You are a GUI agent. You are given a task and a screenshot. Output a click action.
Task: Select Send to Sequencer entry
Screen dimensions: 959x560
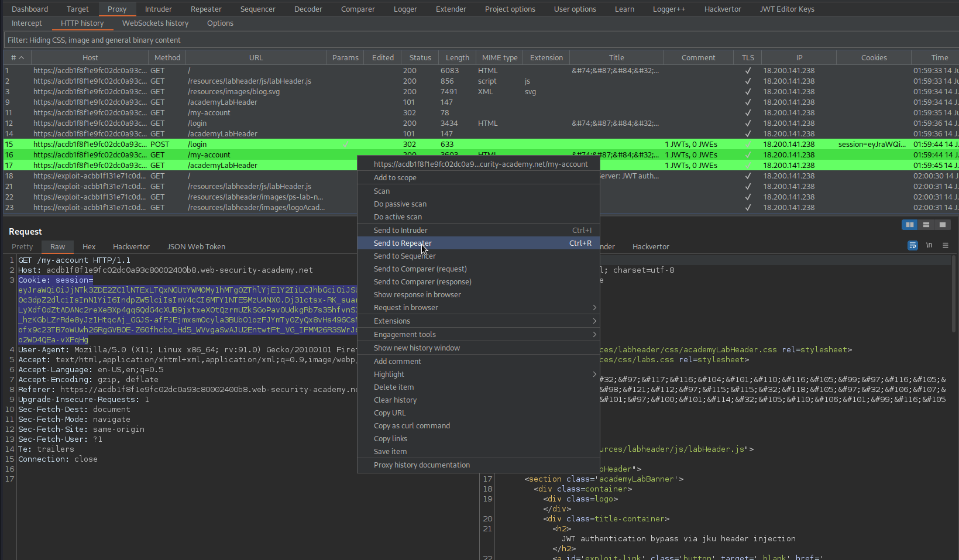pos(479,256)
